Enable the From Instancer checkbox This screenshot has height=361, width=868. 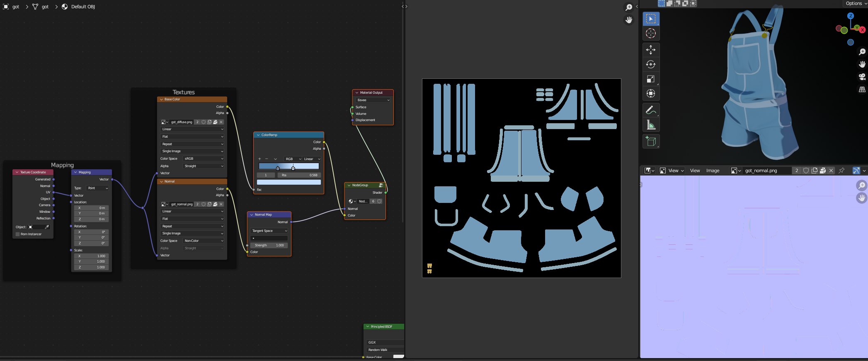coord(17,234)
